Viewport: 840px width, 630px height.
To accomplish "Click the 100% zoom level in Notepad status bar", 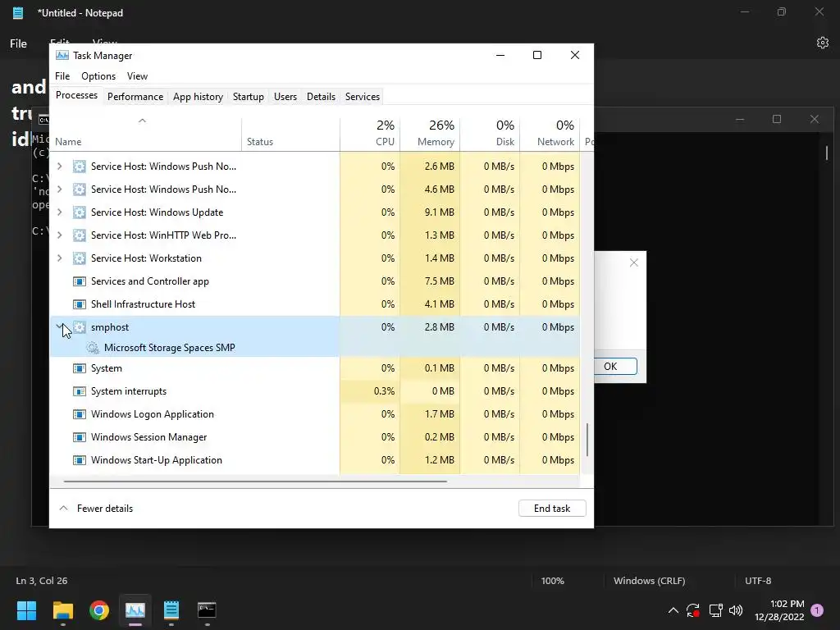I will (x=552, y=581).
